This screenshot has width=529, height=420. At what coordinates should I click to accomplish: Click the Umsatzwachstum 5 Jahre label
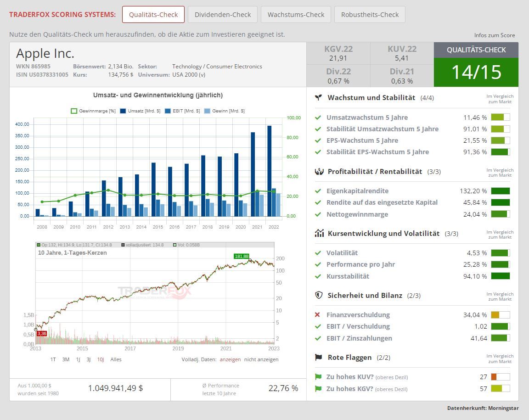367,118
